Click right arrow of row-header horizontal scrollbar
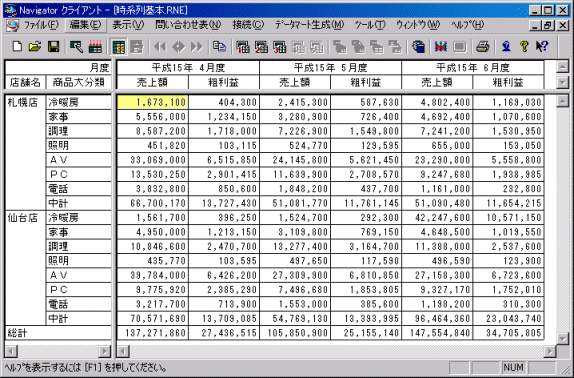The width and height of the screenshot is (574, 378). (104, 351)
